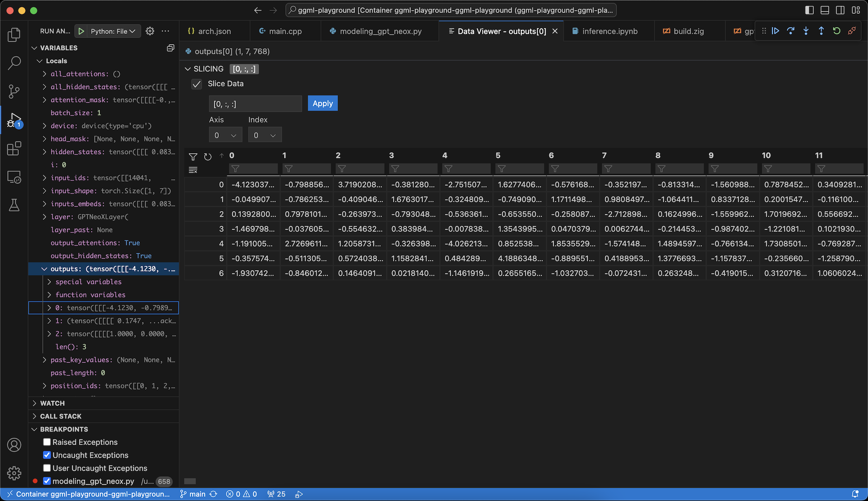Open the Index dropdown
Image resolution: width=868 pixels, height=501 pixels.
point(265,135)
